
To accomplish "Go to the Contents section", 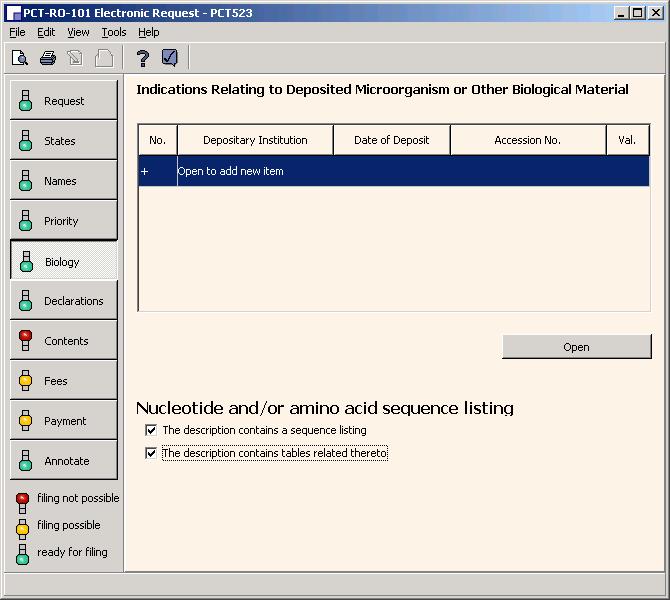I will (x=64, y=341).
